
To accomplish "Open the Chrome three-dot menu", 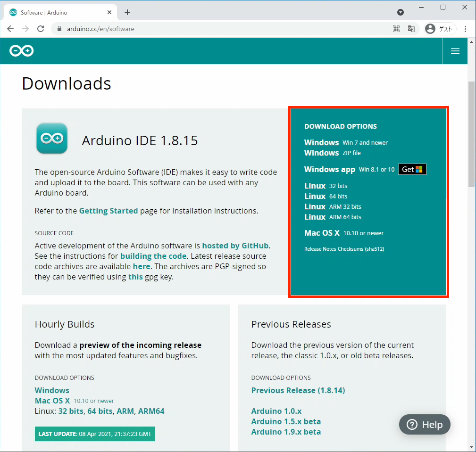I will coord(465,29).
